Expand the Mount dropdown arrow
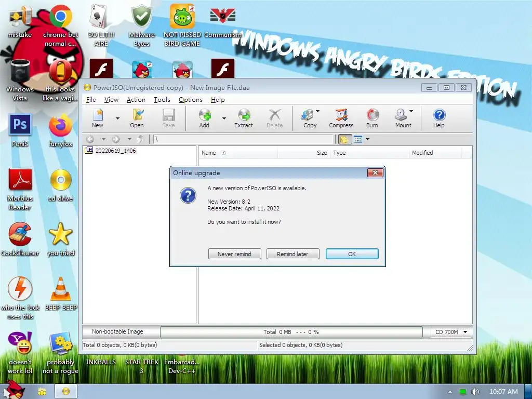Viewport: 532px width, 399px height. click(411, 111)
